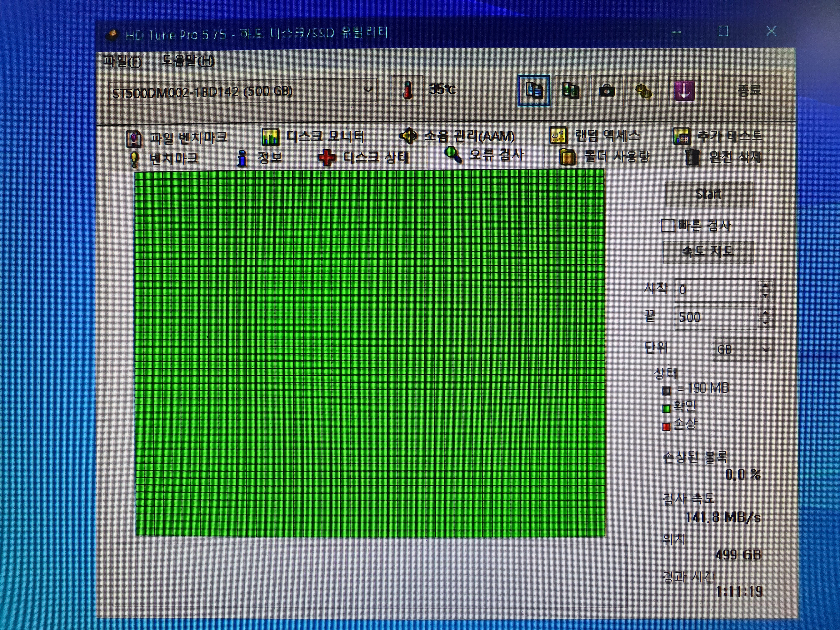This screenshot has width=840, height=630.
Task: Switch to the 완전 삭제 tab
Action: tap(723, 157)
